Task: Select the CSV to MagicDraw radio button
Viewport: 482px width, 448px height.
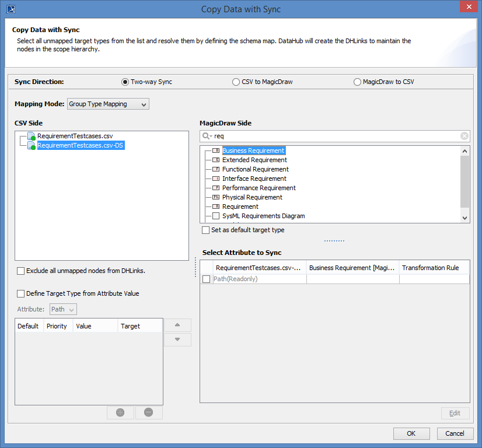Action: pos(236,82)
